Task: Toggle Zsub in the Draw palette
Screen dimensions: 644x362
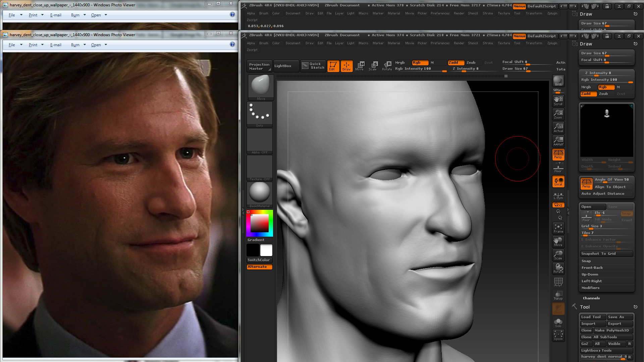Action: click(605, 94)
